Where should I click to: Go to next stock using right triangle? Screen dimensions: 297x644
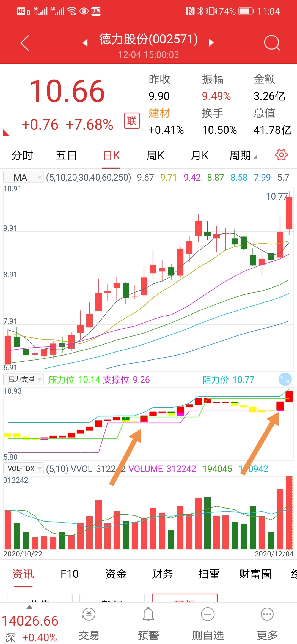(211, 43)
